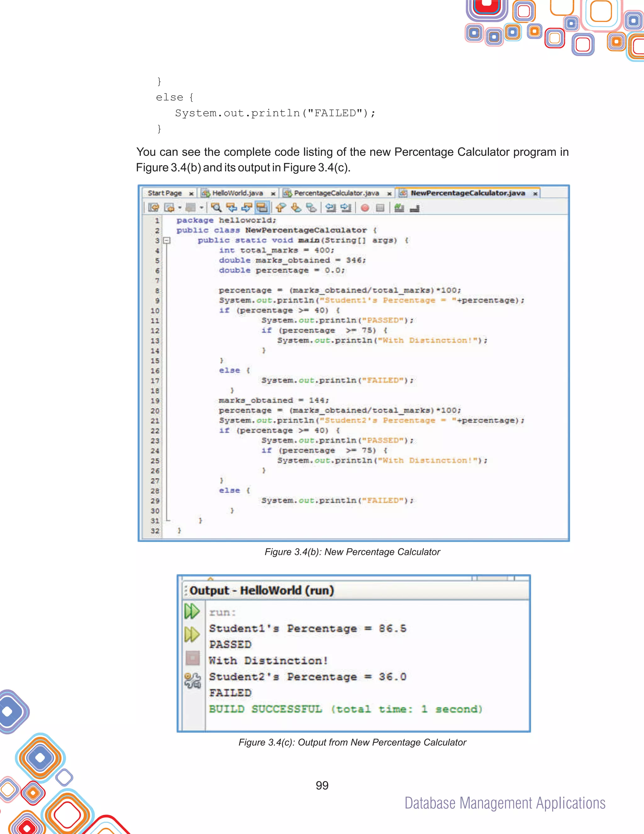Click 'Student1's Percentage = 86.5' output line
Viewport: 644px width, 834px height.
point(308,628)
